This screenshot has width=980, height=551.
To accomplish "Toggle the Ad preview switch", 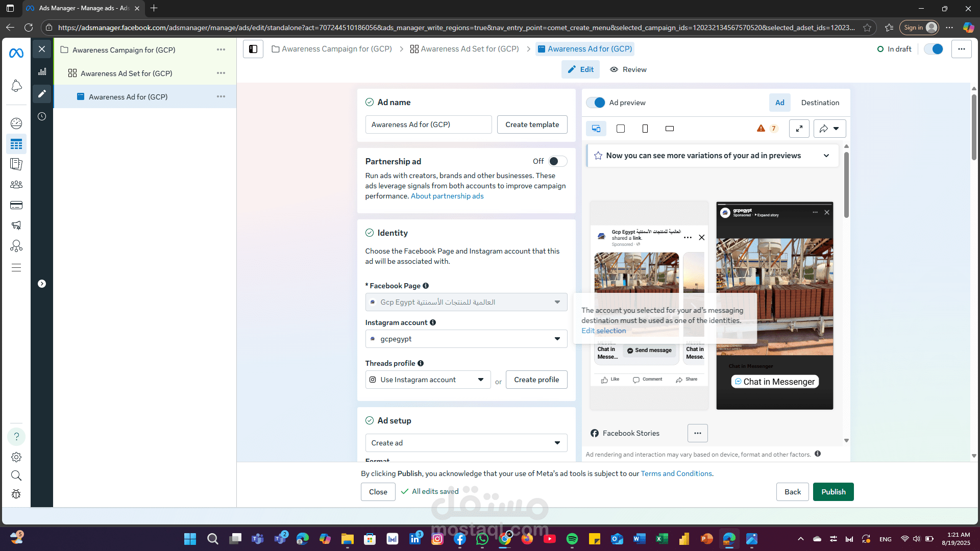I will click(x=596, y=103).
